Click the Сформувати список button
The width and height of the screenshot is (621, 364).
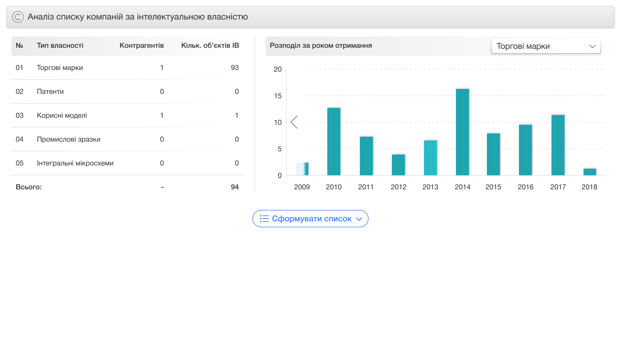tap(310, 219)
